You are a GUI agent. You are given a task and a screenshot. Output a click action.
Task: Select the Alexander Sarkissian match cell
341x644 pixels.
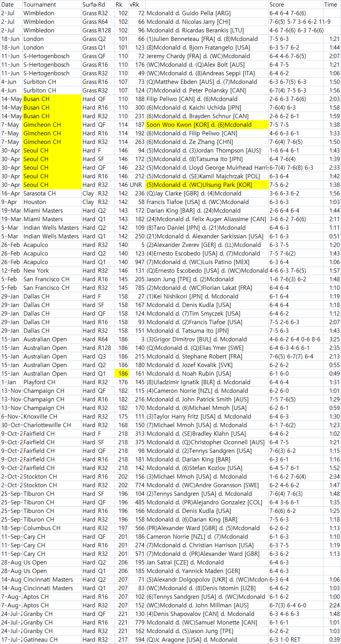coord(207,236)
